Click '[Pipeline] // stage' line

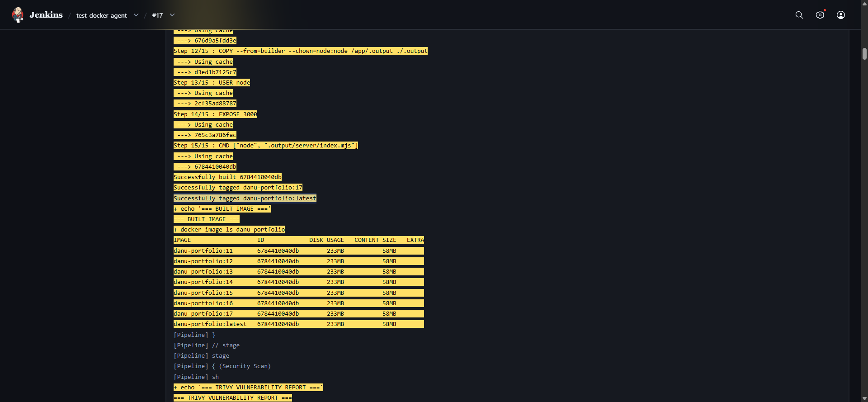[x=207, y=345]
